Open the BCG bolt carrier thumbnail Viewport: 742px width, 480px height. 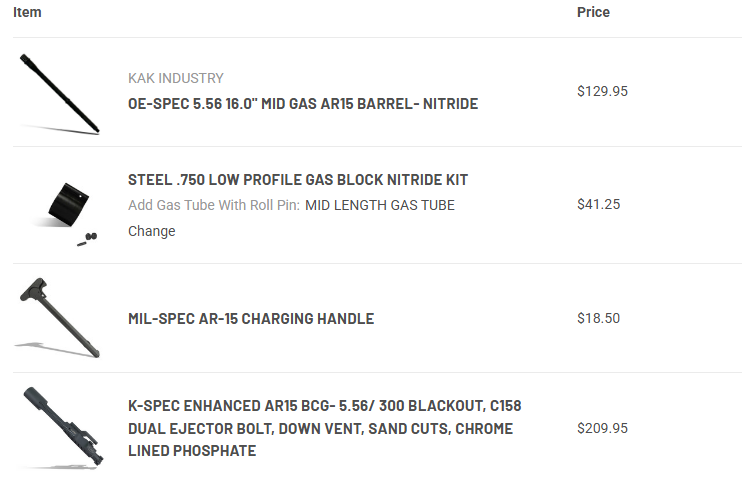point(62,428)
